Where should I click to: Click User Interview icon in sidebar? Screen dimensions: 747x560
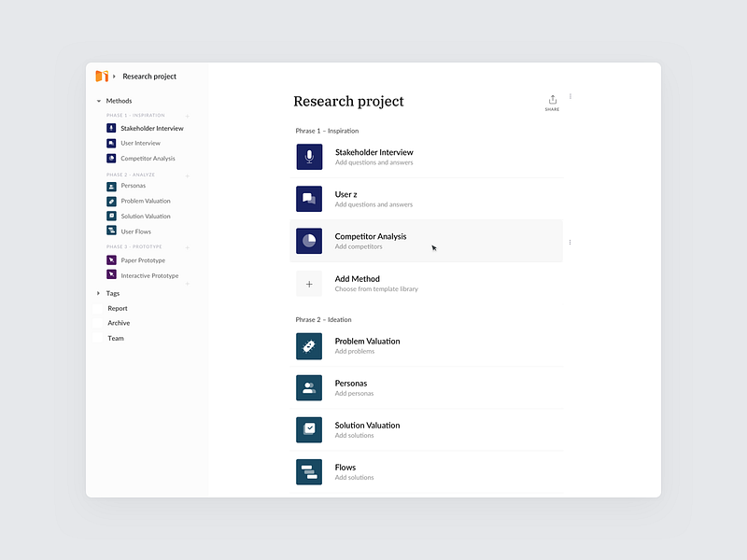click(111, 143)
